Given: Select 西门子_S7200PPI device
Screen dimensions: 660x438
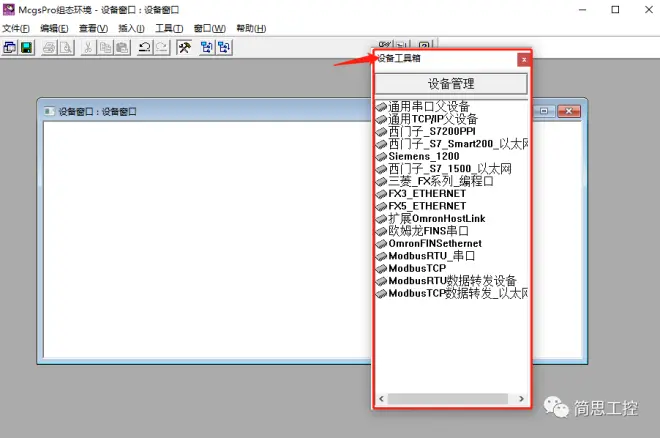Looking at the screenshot, I should [x=426, y=131].
